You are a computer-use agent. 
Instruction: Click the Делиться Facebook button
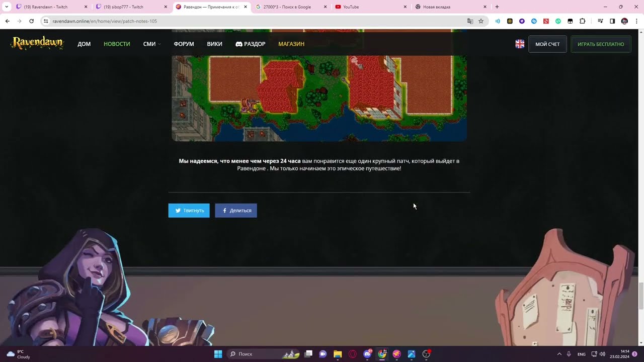[236, 211]
